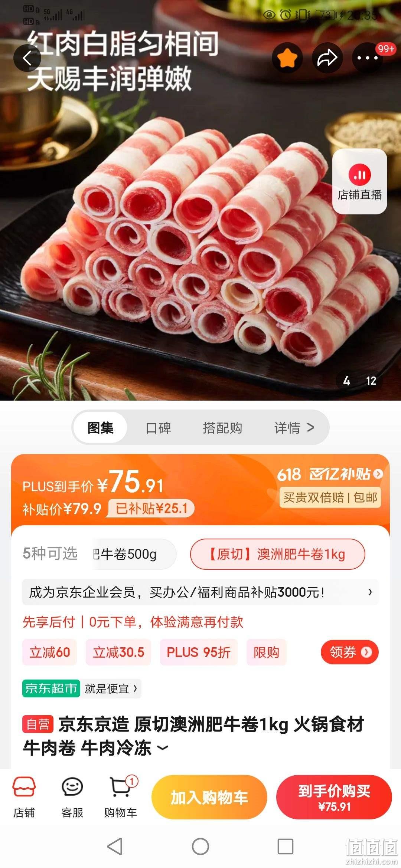Click the 到手价购买 button
This screenshot has width=401, height=868.
point(334,797)
